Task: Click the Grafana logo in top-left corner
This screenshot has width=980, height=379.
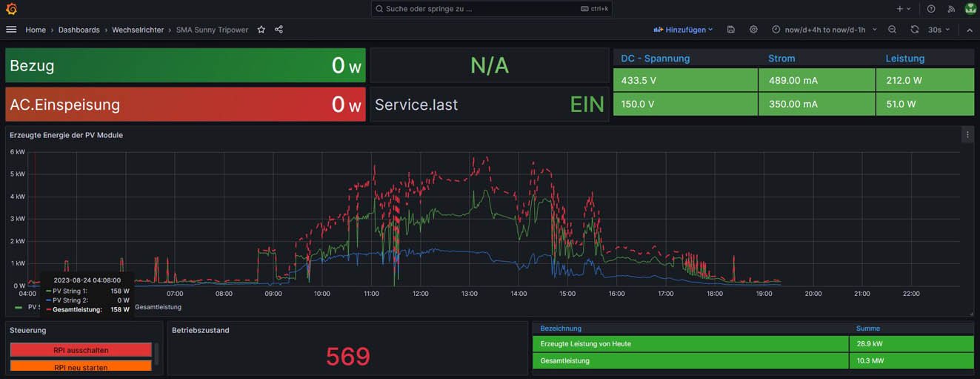Action: (11, 9)
